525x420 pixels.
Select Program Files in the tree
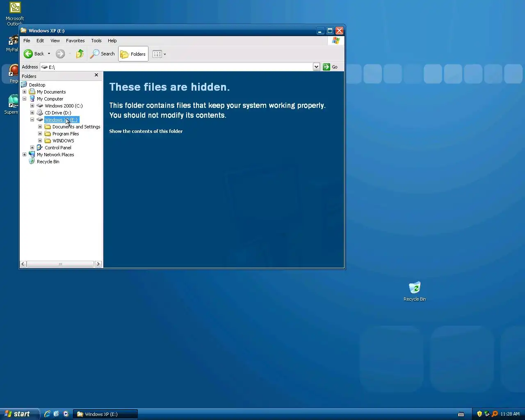66,134
